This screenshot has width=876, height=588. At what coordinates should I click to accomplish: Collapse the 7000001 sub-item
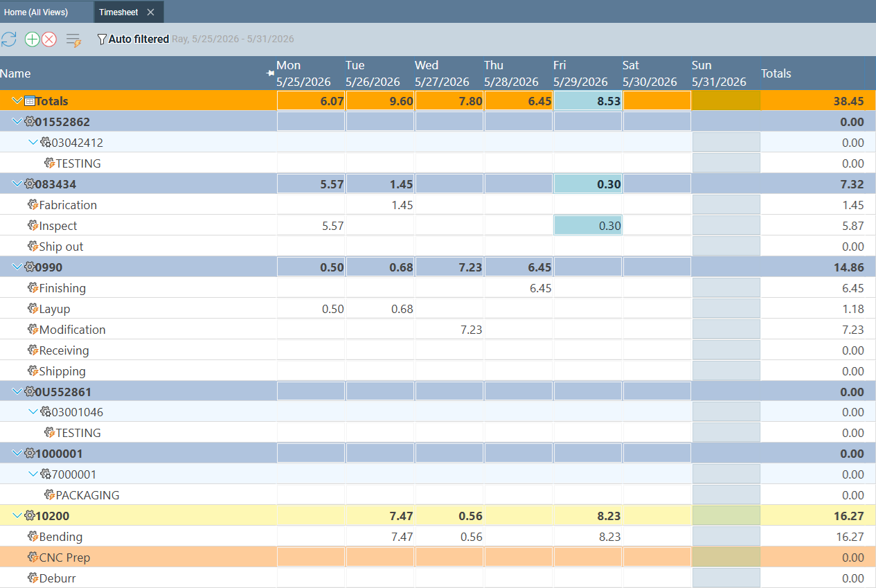click(33, 474)
